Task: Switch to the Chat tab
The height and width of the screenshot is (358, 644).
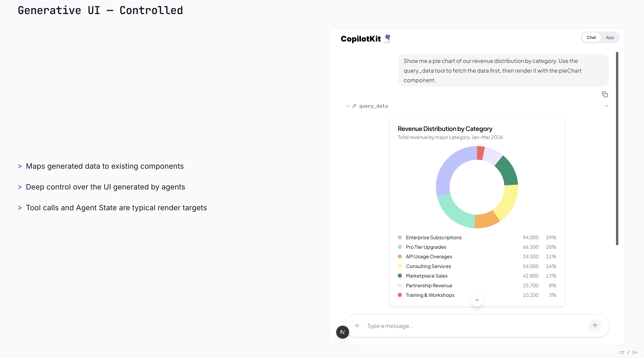Action: [591, 38]
